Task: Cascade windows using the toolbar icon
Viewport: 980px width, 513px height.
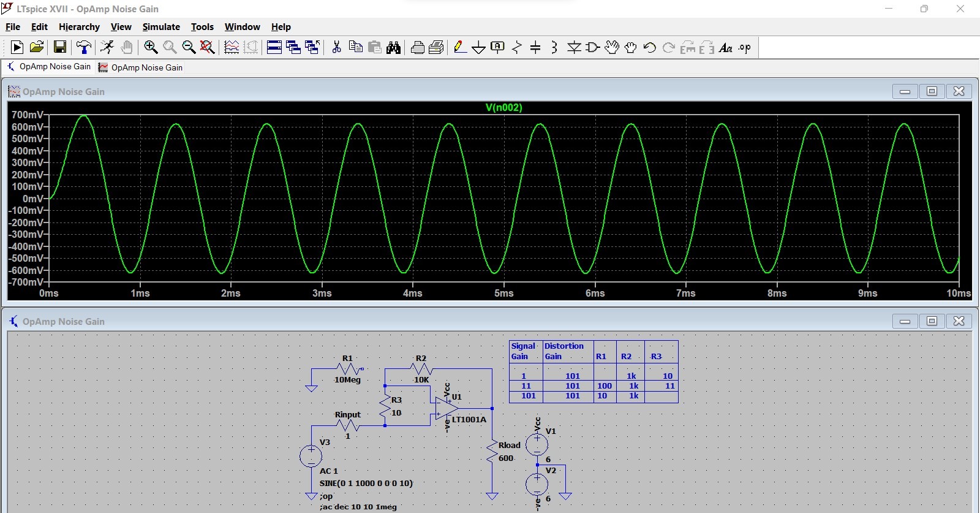Action: (x=293, y=47)
